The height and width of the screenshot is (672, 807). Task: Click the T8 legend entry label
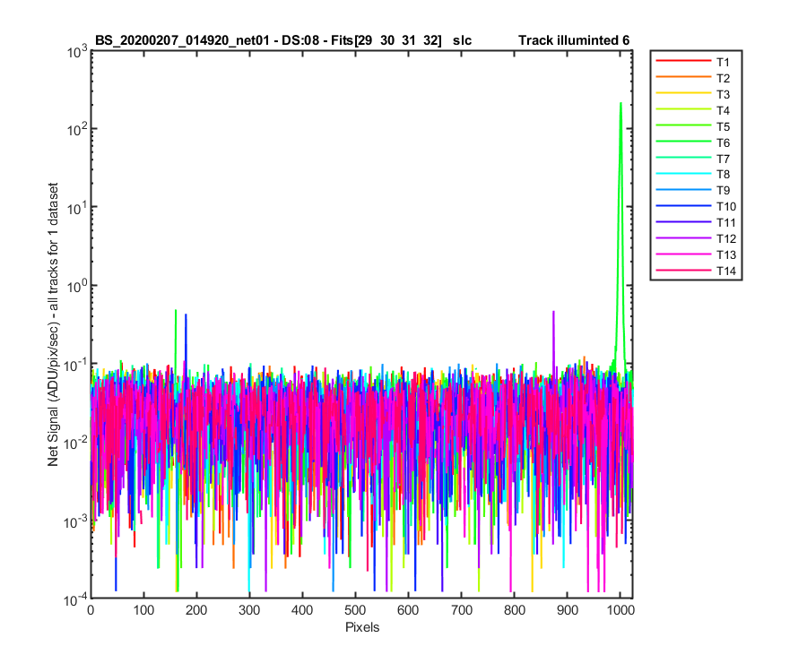pyautogui.click(x=723, y=175)
